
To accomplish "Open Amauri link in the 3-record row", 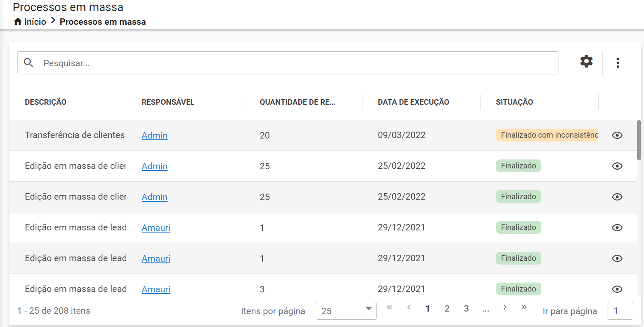I will click(x=156, y=289).
